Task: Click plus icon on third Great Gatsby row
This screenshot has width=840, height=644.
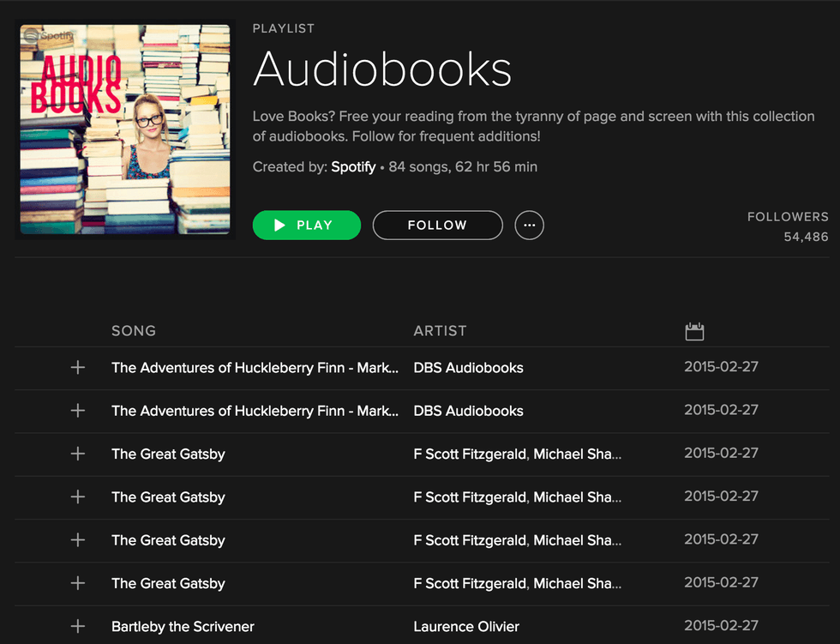Action: click(78, 540)
